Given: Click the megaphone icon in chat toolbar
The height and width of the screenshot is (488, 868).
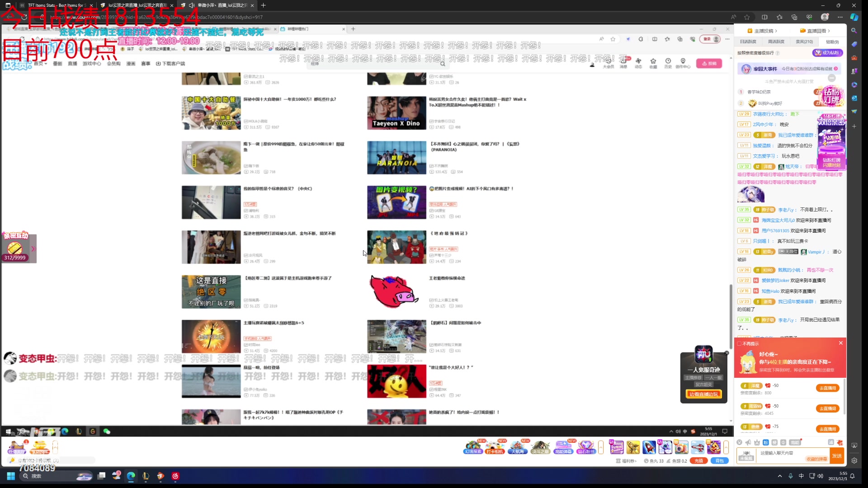Looking at the screenshot, I should (748, 442).
